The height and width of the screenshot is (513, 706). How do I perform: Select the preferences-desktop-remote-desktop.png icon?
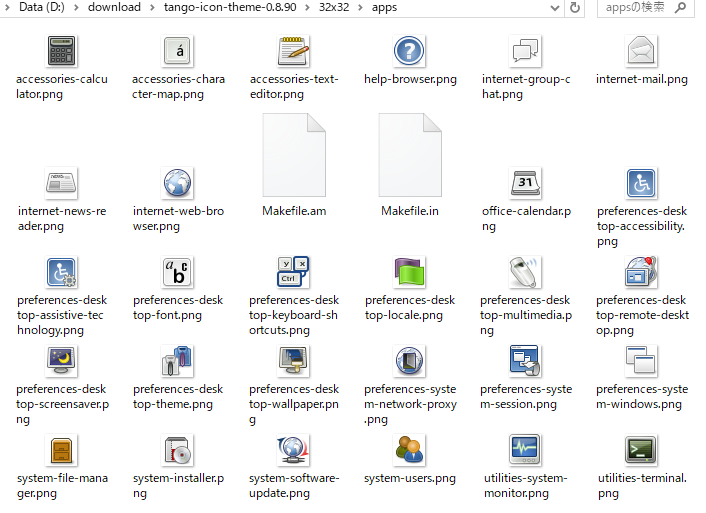point(641,272)
